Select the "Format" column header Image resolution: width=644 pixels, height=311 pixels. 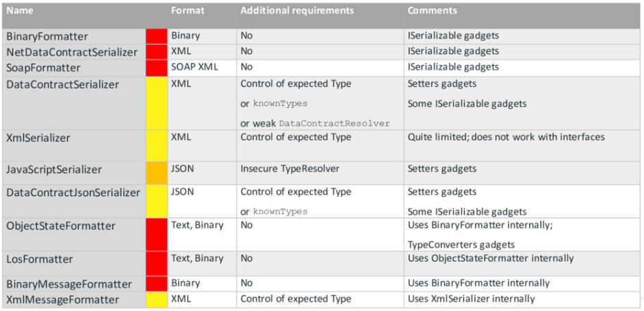(x=187, y=11)
